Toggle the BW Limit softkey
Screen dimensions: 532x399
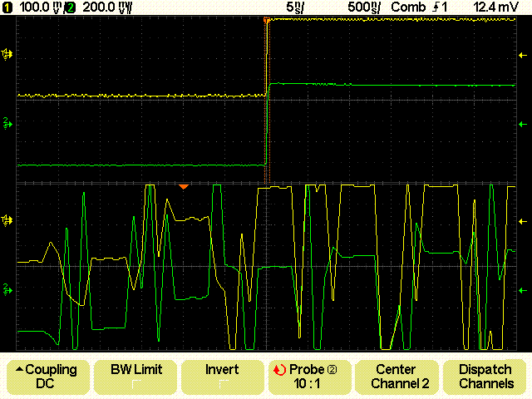(136, 377)
